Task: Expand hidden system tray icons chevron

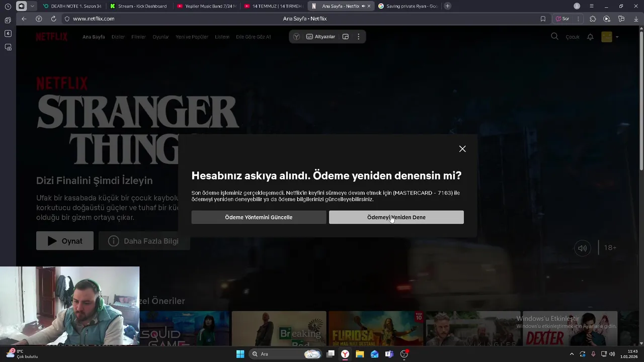Action: pos(572,354)
